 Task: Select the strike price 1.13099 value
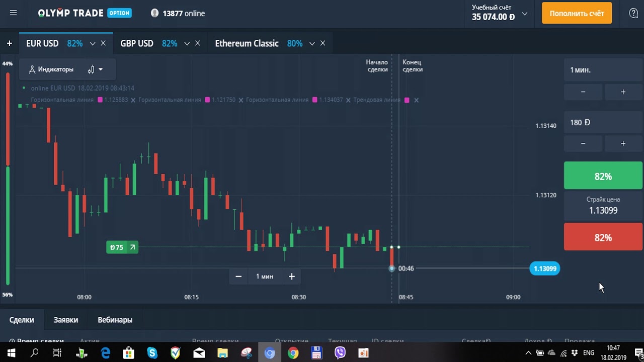click(603, 211)
